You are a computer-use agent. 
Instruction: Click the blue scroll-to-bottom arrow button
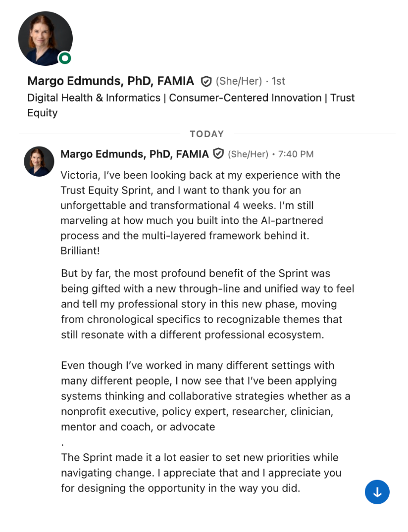[377, 492]
